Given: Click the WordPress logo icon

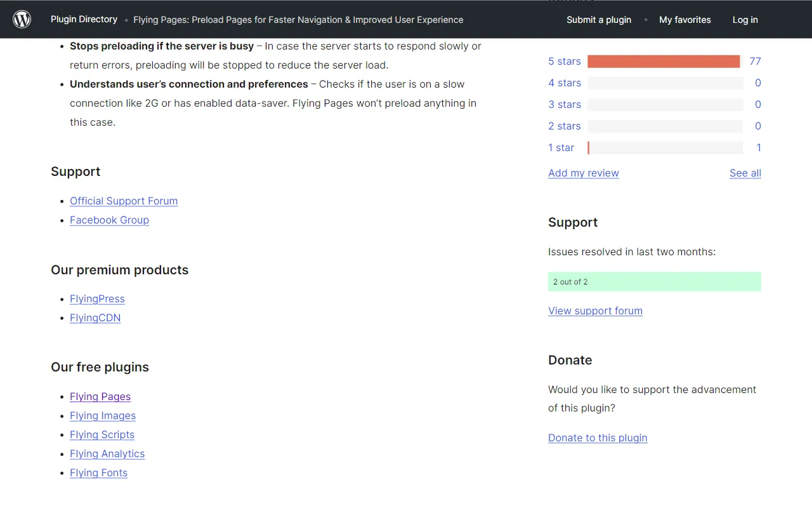Looking at the screenshot, I should [x=22, y=19].
